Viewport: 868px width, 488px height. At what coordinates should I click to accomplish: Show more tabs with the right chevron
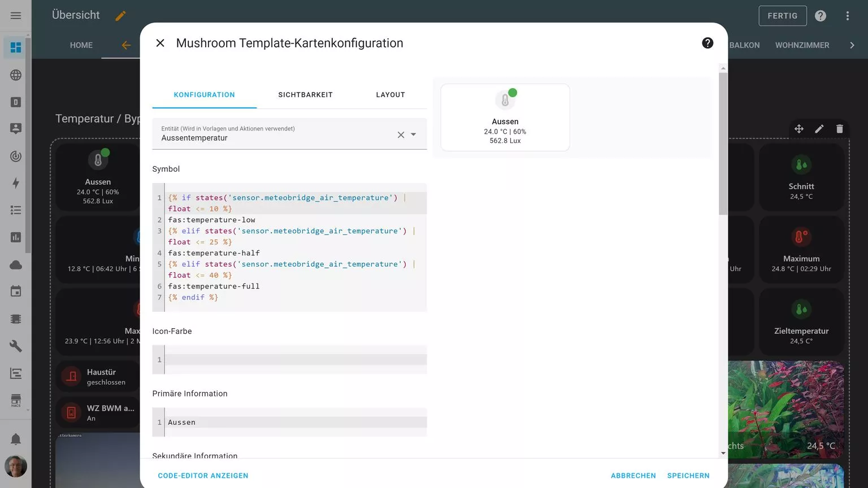click(852, 45)
